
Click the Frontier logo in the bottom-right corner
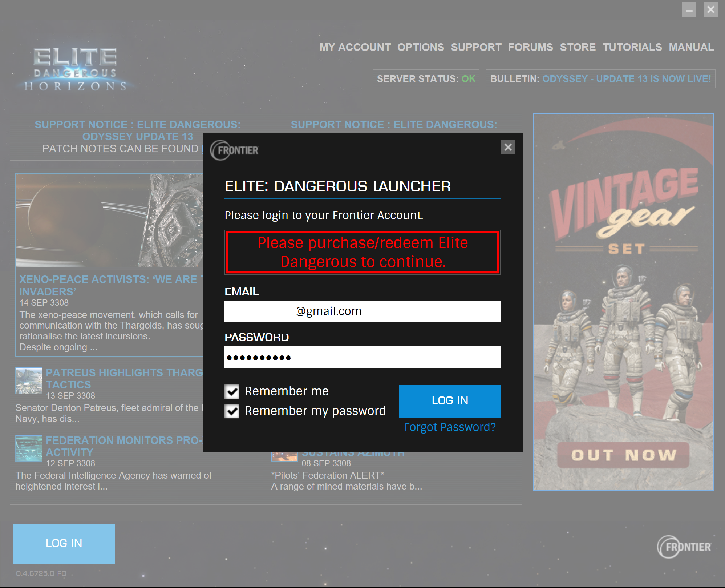tap(684, 547)
